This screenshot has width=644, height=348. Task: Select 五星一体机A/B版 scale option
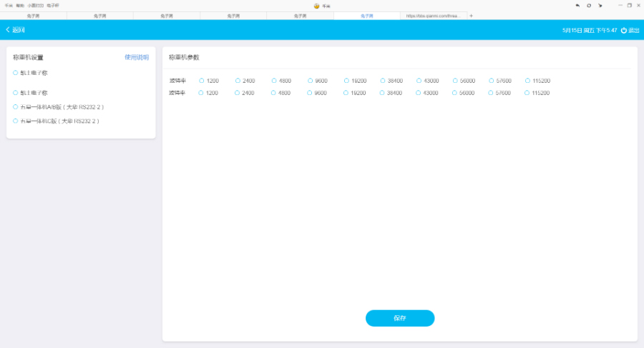coord(16,107)
